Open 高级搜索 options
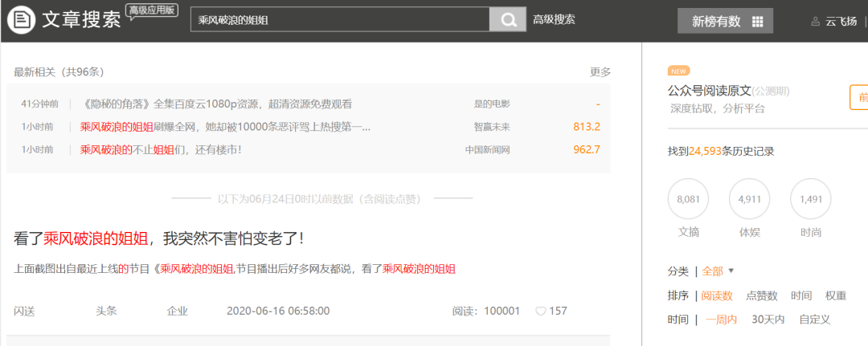The height and width of the screenshot is (346, 868). coord(554,20)
